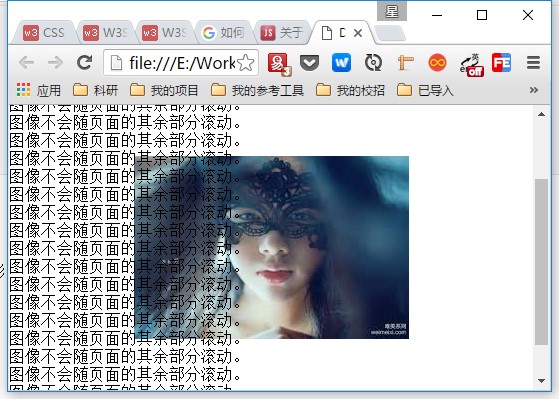The height and width of the screenshot is (399, 559).
Task: Toggle the translate extension marked off
Action: click(471, 65)
